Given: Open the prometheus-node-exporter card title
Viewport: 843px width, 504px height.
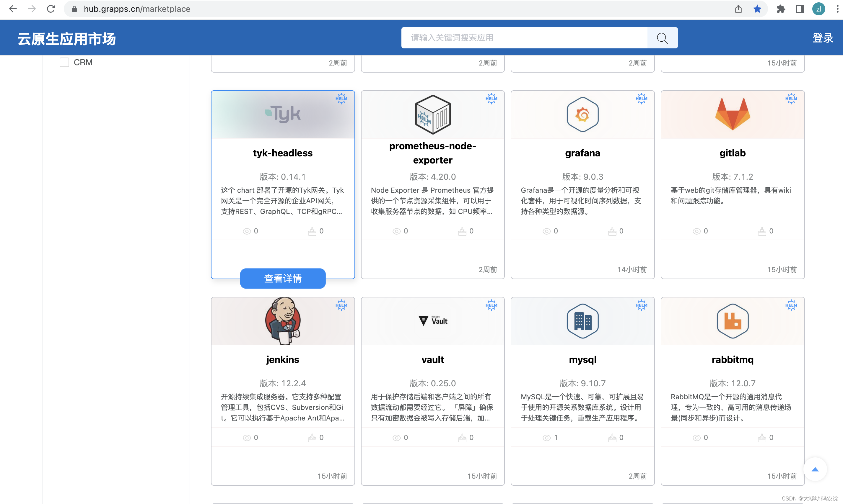Looking at the screenshot, I should click(x=432, y=153).
